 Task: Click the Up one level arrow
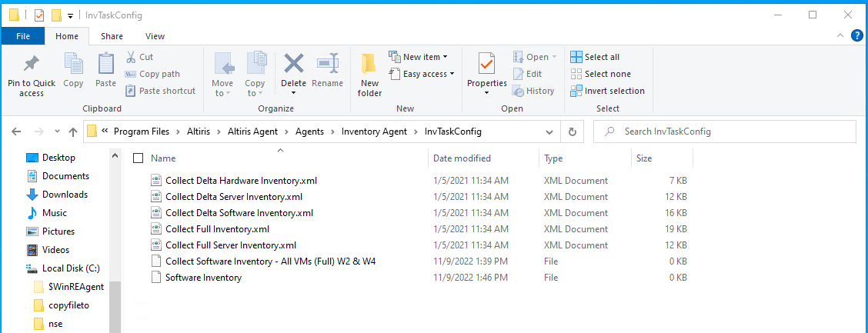click(x=73, y=132)
